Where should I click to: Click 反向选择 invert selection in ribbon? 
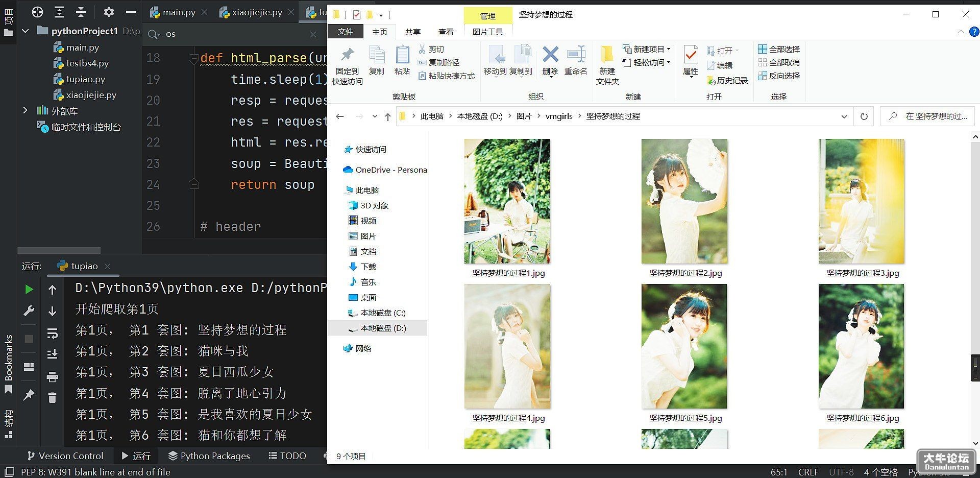(779, 76)
